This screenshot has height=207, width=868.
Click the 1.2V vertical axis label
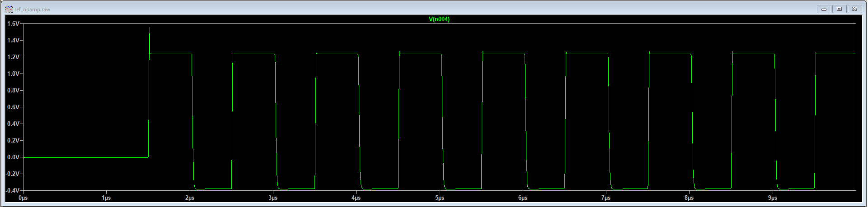(x=13, y=57)
